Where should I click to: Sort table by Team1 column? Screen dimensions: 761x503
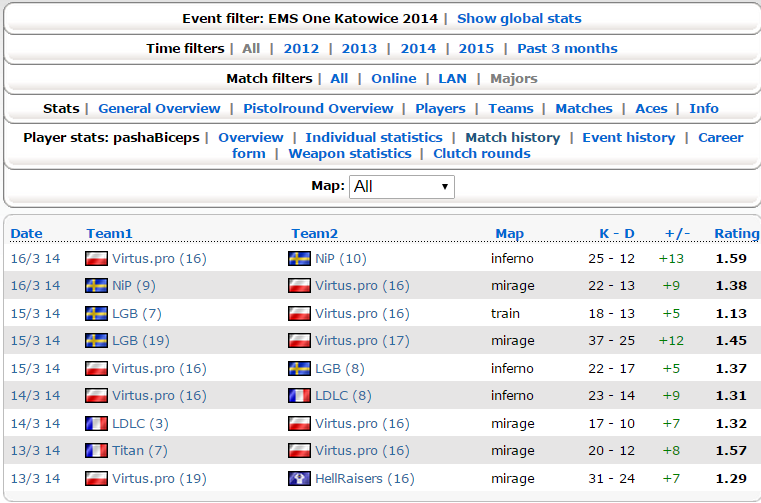point(109,234)
